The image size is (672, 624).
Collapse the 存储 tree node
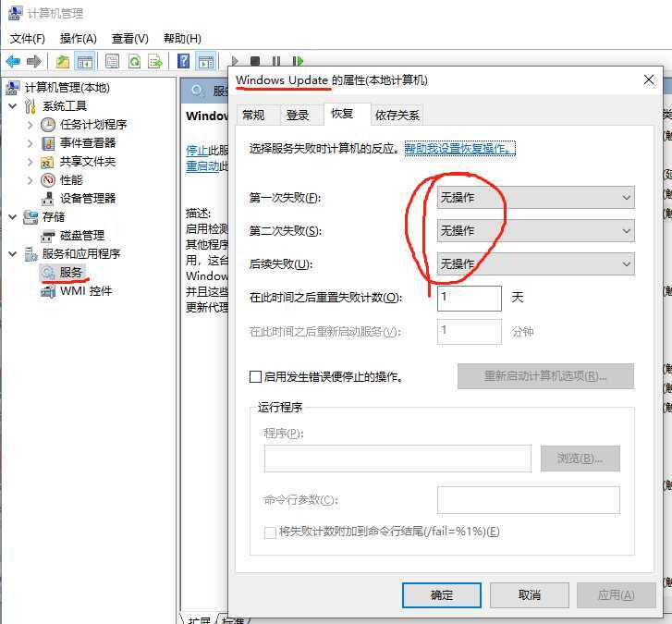13,217
